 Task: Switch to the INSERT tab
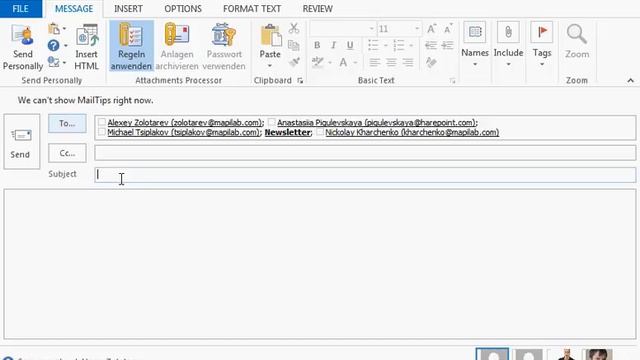point(128,9)
